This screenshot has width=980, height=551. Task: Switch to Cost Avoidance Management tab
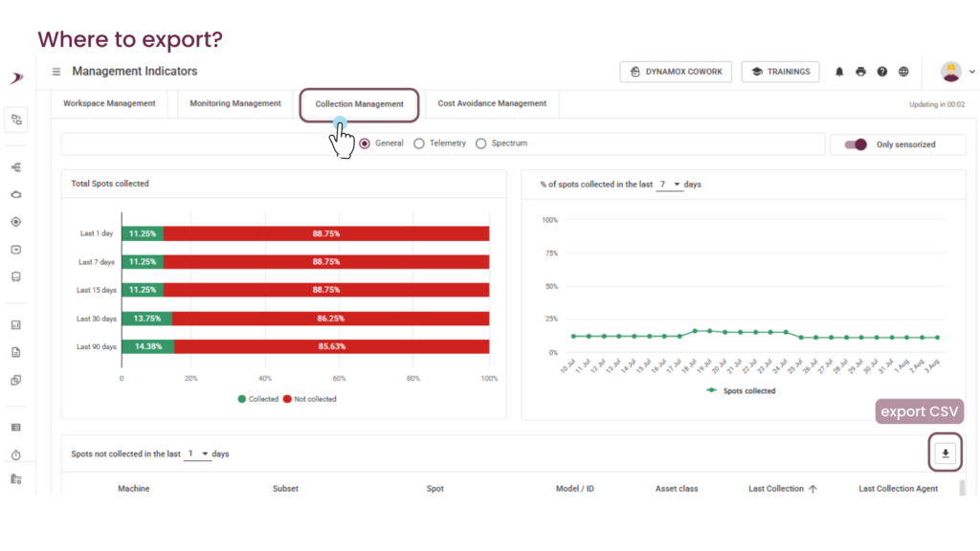pos(492,103)
